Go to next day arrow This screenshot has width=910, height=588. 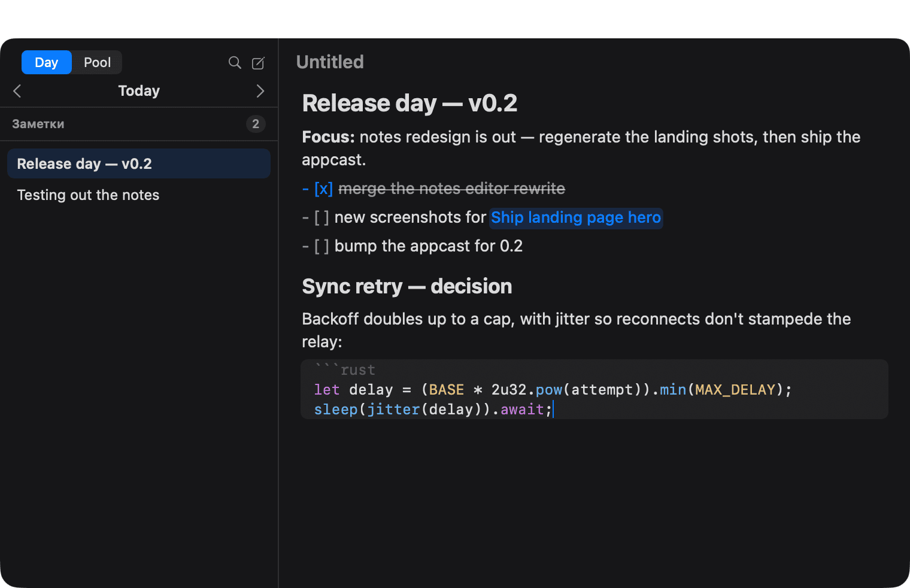pos(260,91)
